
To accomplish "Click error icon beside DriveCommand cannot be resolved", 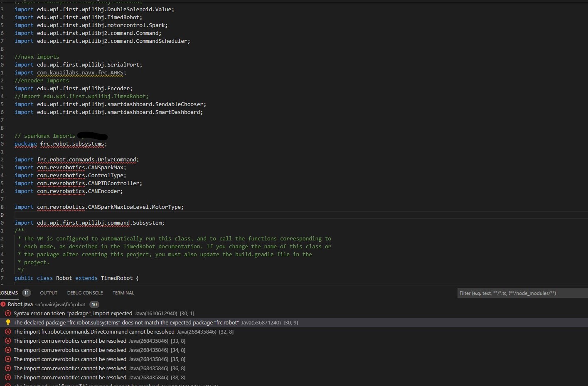I will tap(8, 332).
